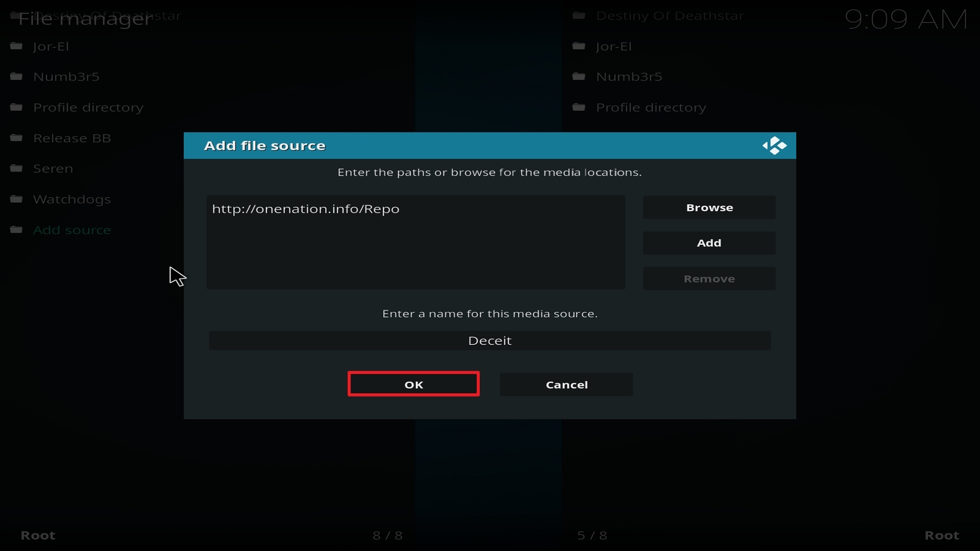Click the Remove path button

pos(709,279)
